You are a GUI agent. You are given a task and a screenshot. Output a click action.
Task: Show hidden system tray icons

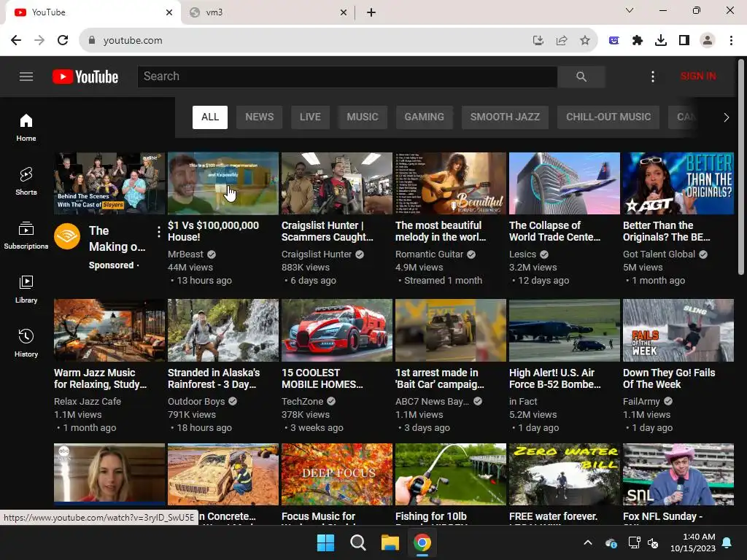588,542
